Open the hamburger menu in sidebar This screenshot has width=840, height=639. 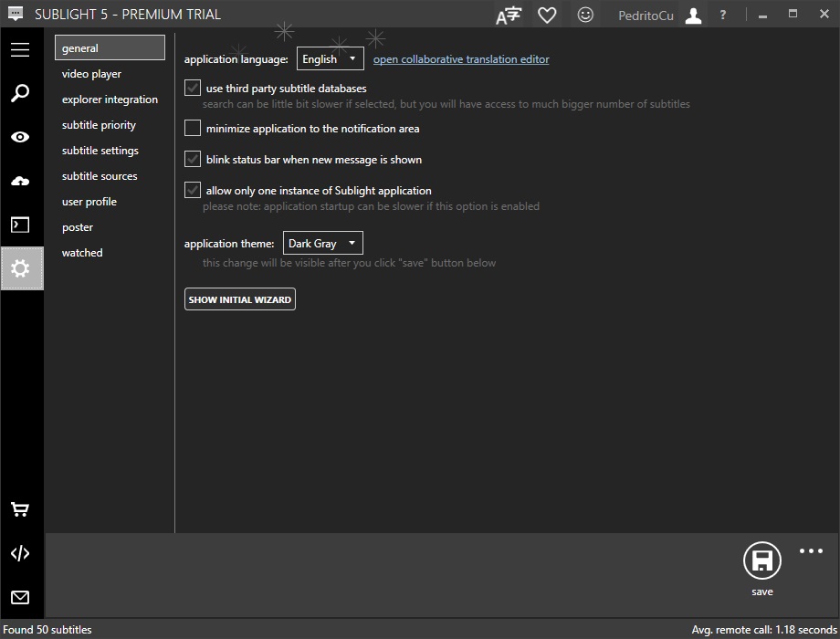pos(20,49)
